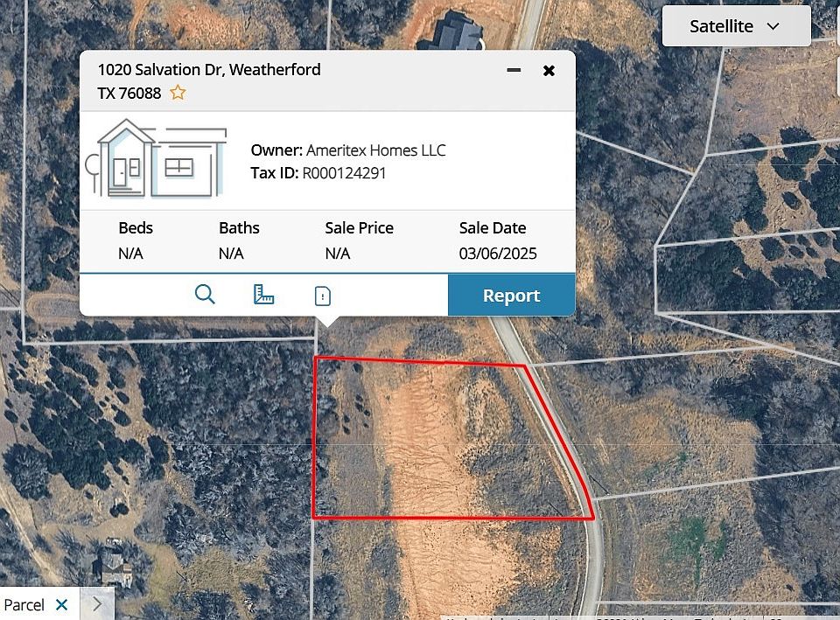840x620 pixels.
Task: Click the document alert icon
Action: pyautogui.click(x=323, y=296)
